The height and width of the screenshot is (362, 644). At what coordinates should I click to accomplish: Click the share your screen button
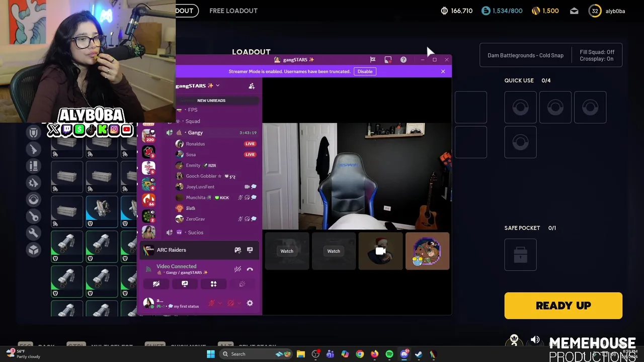185,284
